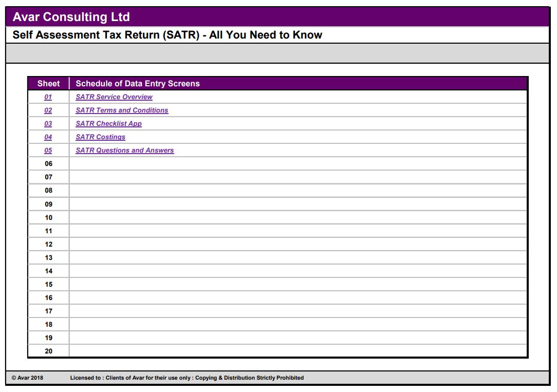Image resolution: width=557 pixels, height=392 pixels.
Task: Open the SATR Terms and Conditions link
Action: click(x=122, y=110)
